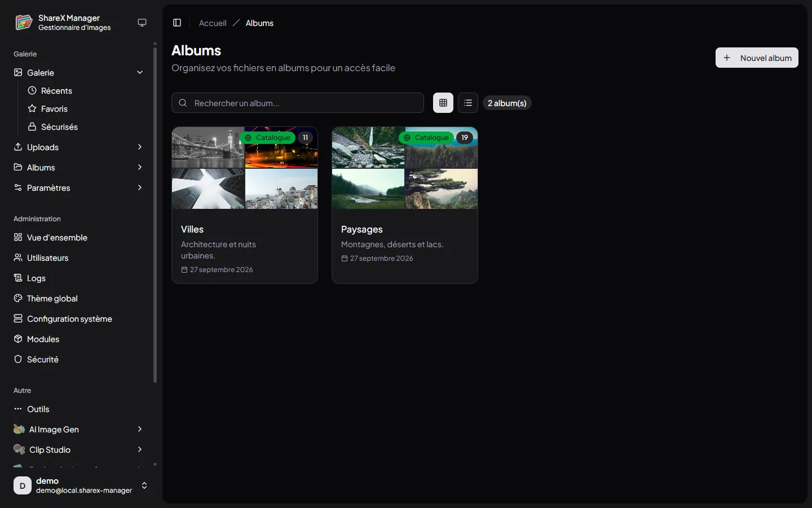
Task: Click the Paramètres sliders icon
Action: pyautogui.click(x=18, y=187)
